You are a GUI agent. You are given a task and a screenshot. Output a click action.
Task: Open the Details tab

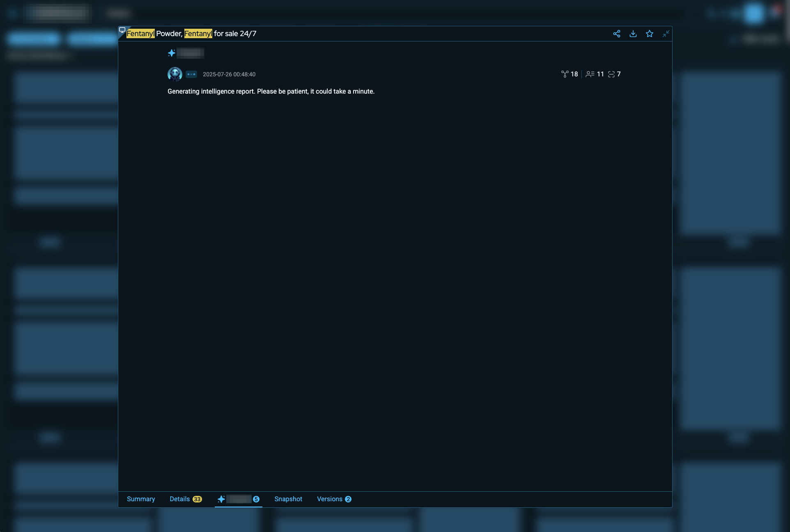point(180,499)
